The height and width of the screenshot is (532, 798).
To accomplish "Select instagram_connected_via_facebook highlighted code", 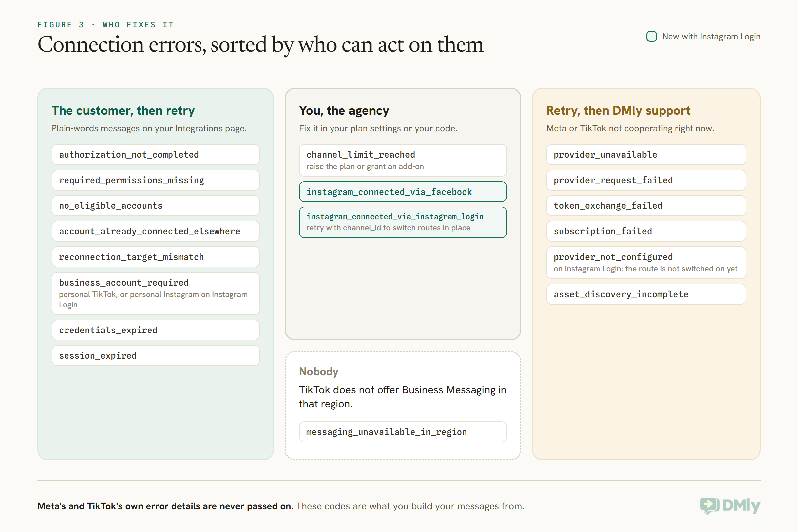I will [x=403, y=192].
